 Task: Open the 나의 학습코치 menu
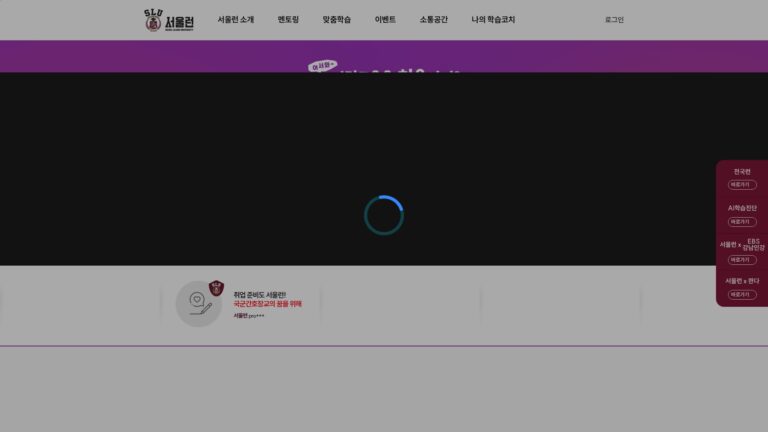tap(493, 20)
